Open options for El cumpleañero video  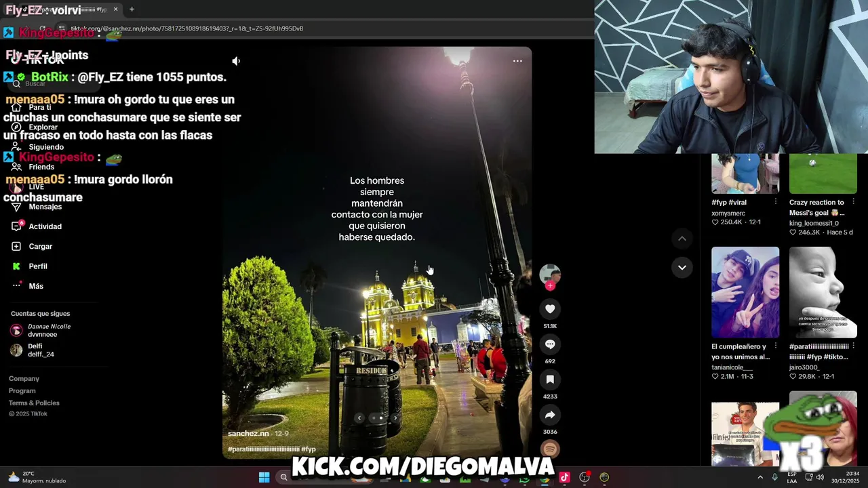(x=776, y=346)
